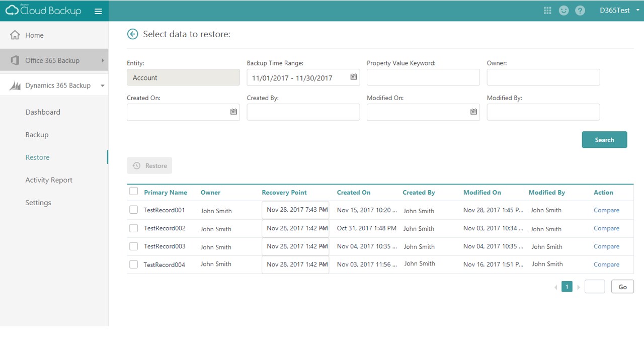Click the Owner filter field
This screenshot has height=362, width=644.
[543, 77]
